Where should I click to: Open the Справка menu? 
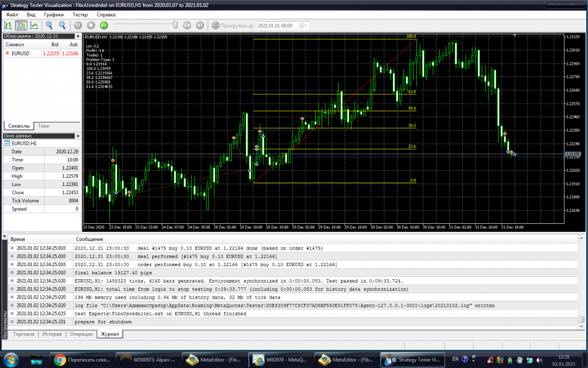click(x=106, y=15)
